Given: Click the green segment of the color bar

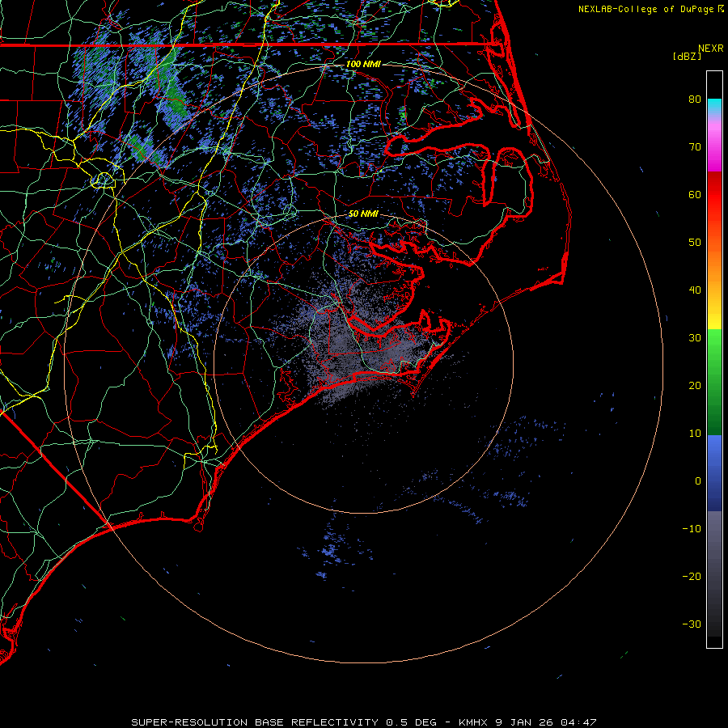Looking at the screenshot, I should pos(714,382).
